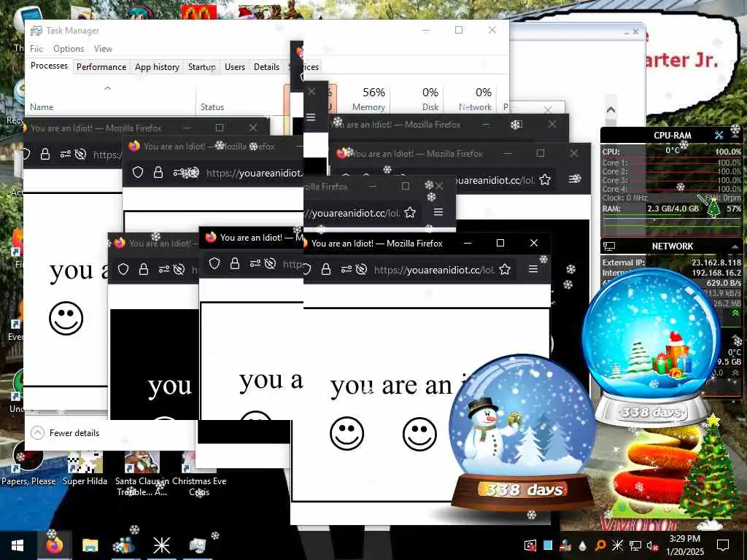Click the Firefox icon on the taskbar
This screenshot has height=560, width=747.
(54, 545)
